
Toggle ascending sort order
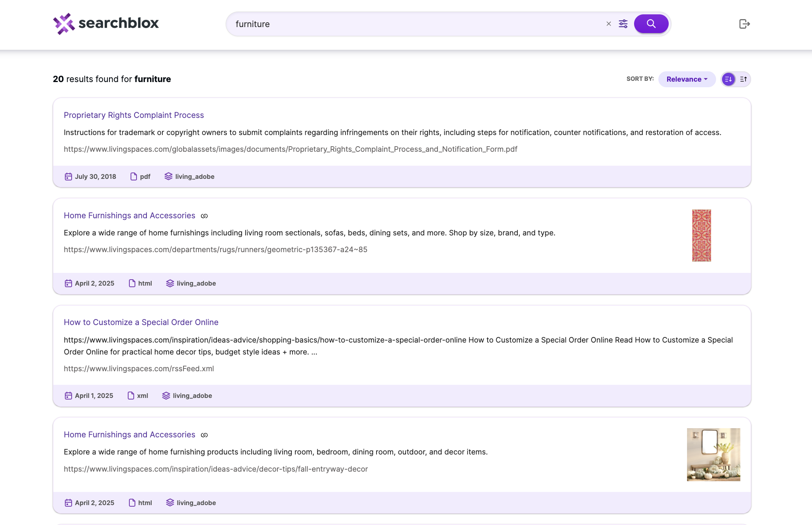[x=743, y=79]
